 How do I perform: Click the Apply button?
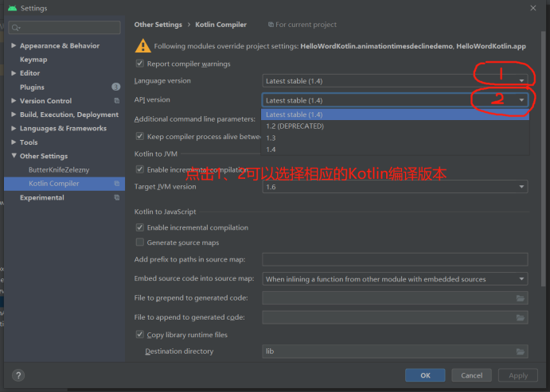point(518,375)
